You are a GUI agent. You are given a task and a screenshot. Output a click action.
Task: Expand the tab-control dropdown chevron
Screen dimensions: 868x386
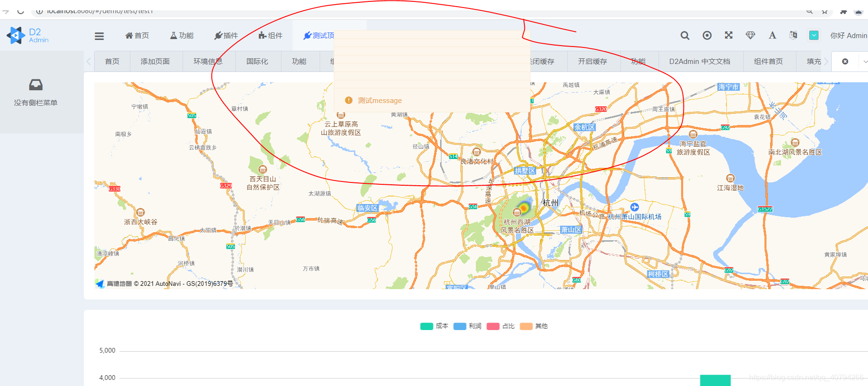pos(865,62)
